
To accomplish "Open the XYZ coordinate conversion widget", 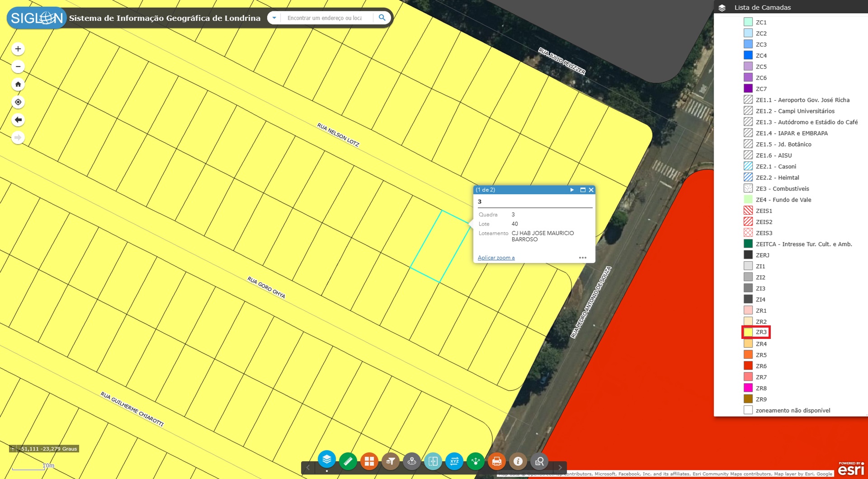I will point(454,461).
